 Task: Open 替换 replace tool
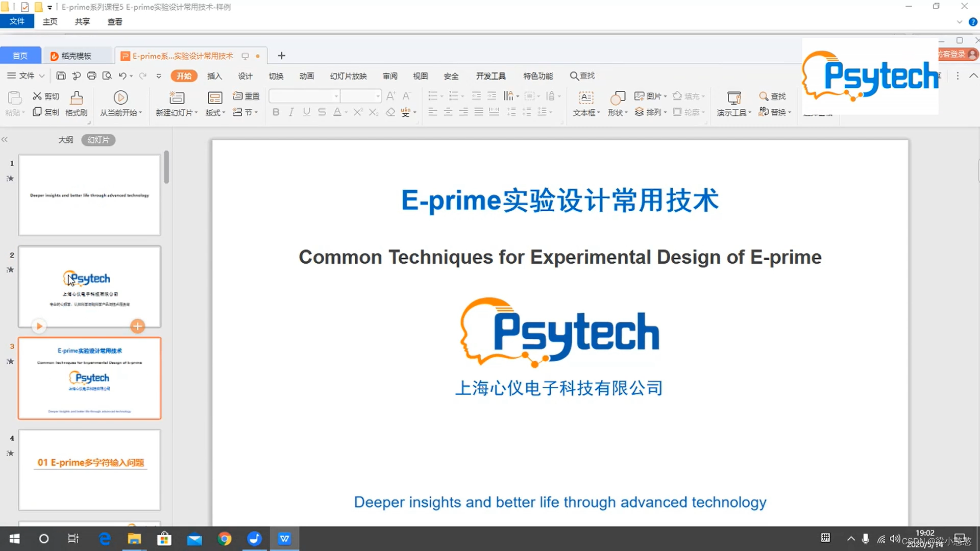(775, 112)
